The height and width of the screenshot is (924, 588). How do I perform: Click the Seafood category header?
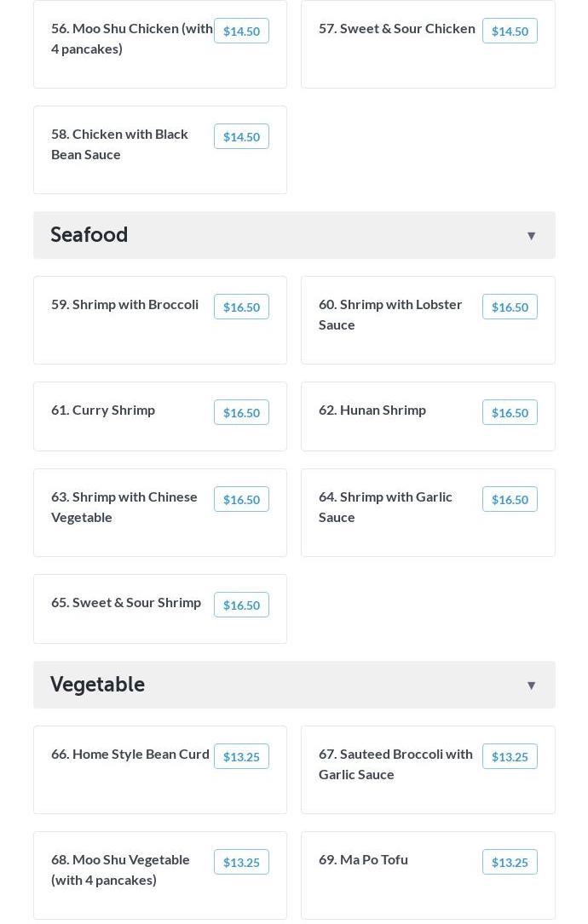coord(294,235)
